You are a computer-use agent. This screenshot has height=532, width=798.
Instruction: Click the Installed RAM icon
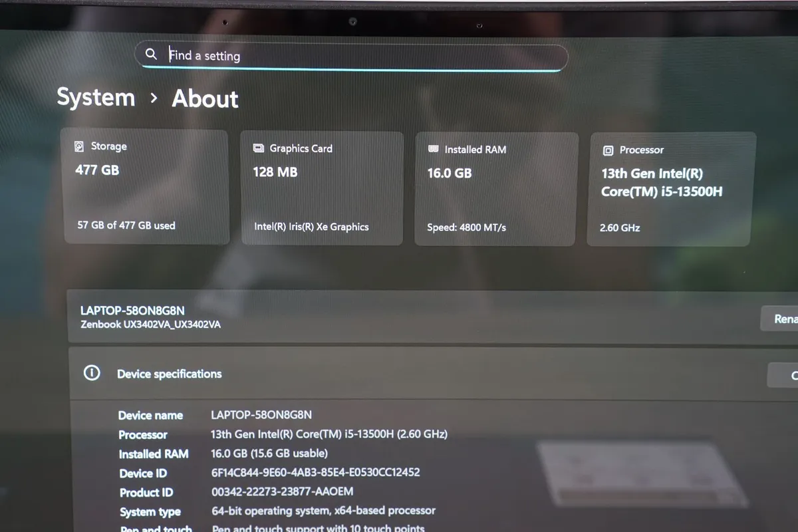click(x=434, y=150)
